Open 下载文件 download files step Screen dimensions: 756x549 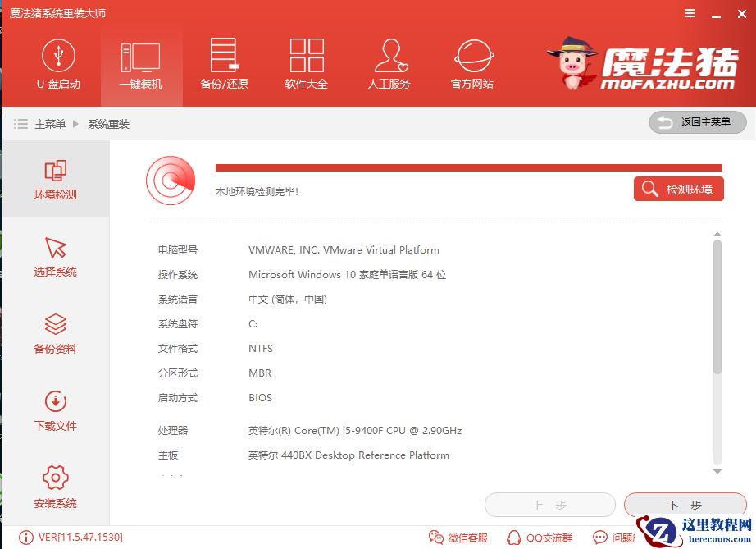pyautogui.click(x=54, y=409)
